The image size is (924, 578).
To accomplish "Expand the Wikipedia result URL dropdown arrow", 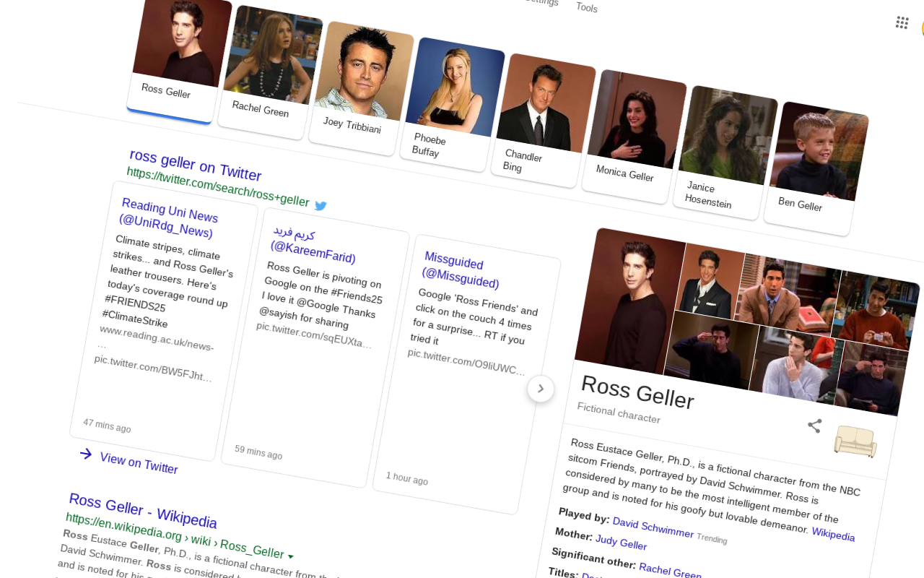I will click(x=291, y=556).
